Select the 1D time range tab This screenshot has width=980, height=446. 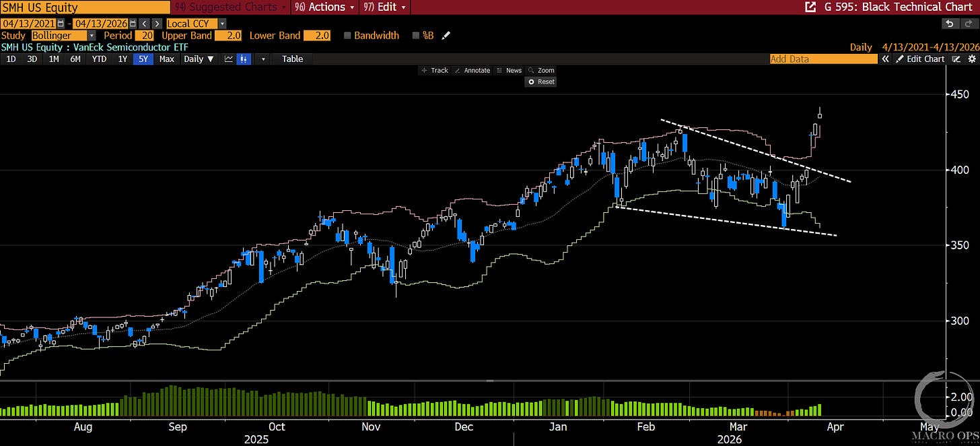11,59
